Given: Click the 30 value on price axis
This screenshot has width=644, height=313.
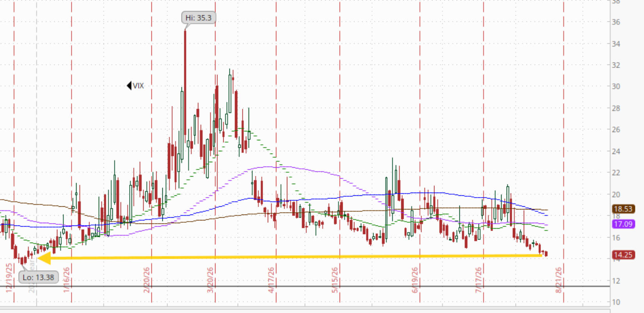Looking at the screenshot, I should click(x=616, y=86).
